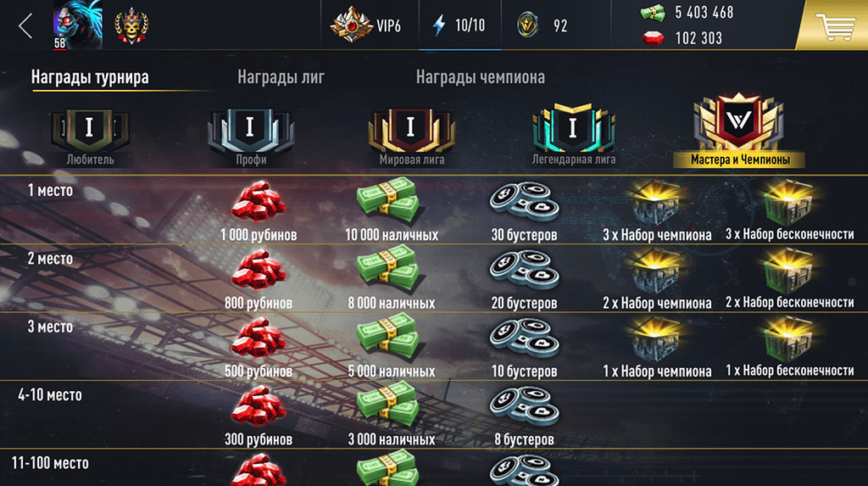
Task: Tap the green cash balance icon
Action: (x=653, y=12)
